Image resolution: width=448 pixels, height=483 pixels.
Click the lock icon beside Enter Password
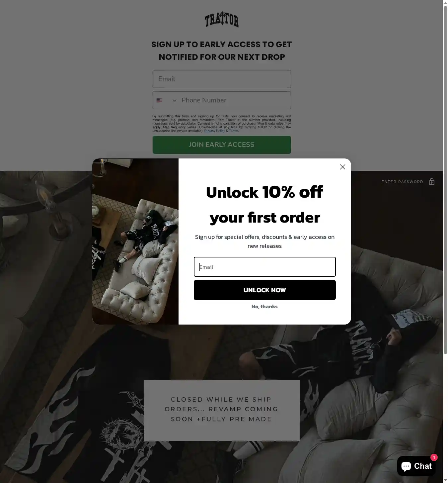(x=431, y=181)
